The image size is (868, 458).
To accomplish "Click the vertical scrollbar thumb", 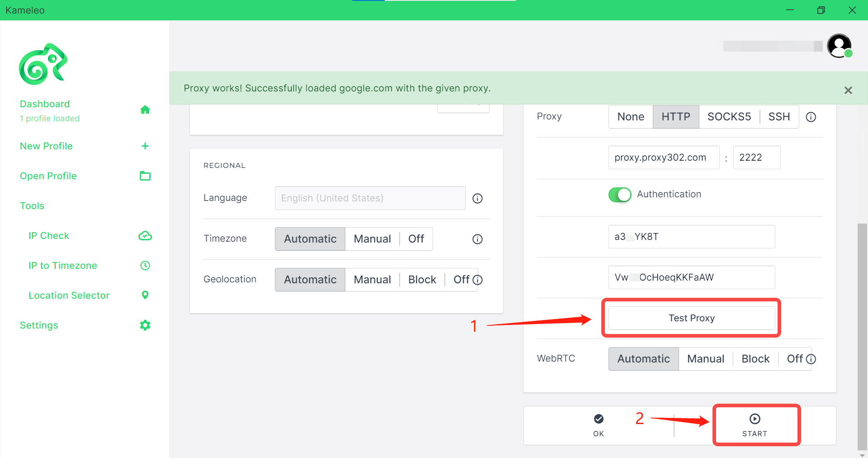I will 862,336.
